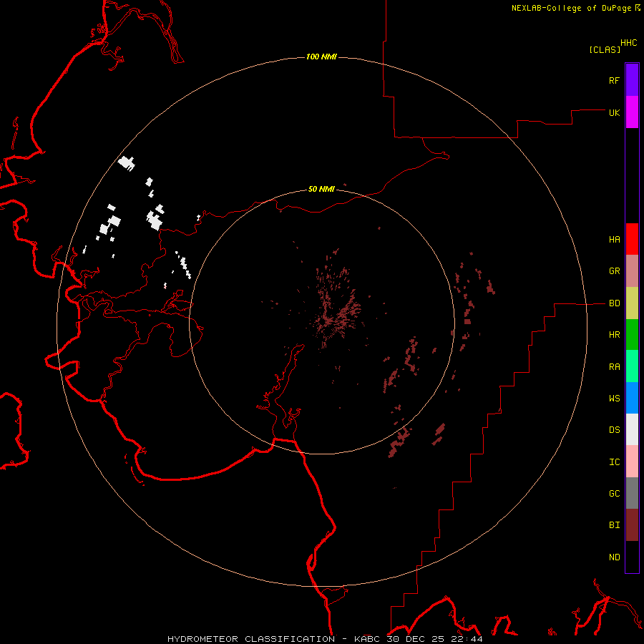Screen dimensions: 644x644
Task: Click the gray GC legend swatch
Action: click(632, 493)
